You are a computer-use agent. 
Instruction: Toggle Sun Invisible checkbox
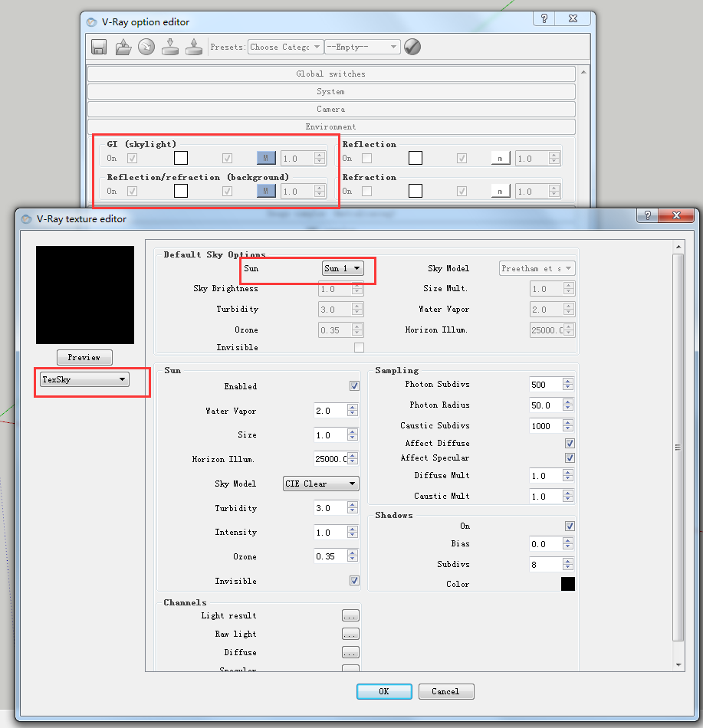354,580
